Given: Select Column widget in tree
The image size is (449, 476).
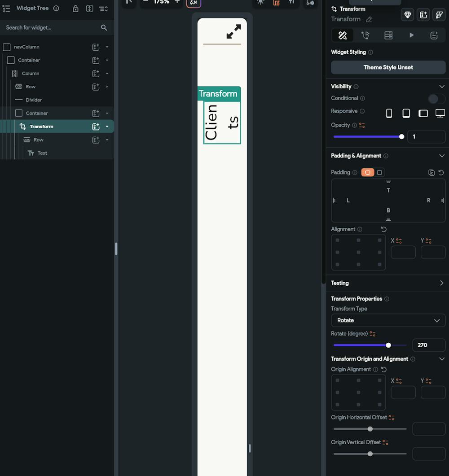Looking at the screenshot, I should pyautogui.click(x=31, y=74).
